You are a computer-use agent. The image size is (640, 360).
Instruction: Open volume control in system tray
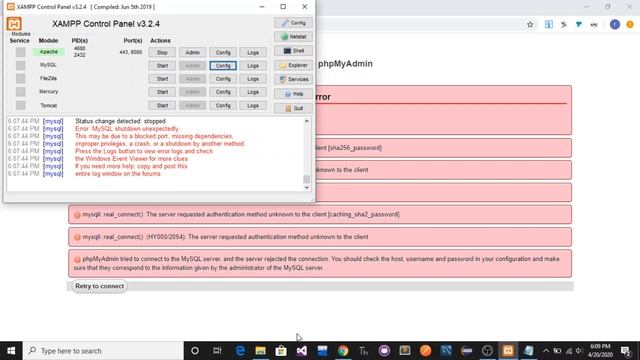tap(579, 351)
